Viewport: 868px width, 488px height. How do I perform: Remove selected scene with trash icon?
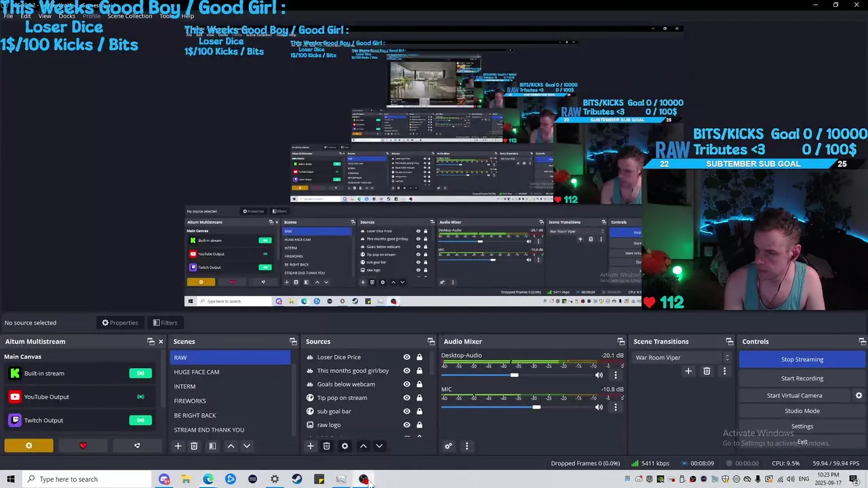(x=194, y=446)
